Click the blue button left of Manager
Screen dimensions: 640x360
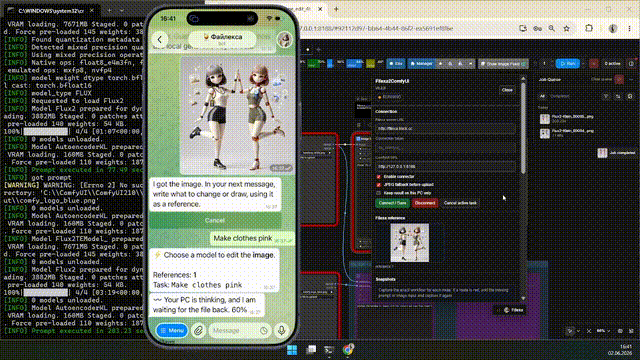coord(396,64)
